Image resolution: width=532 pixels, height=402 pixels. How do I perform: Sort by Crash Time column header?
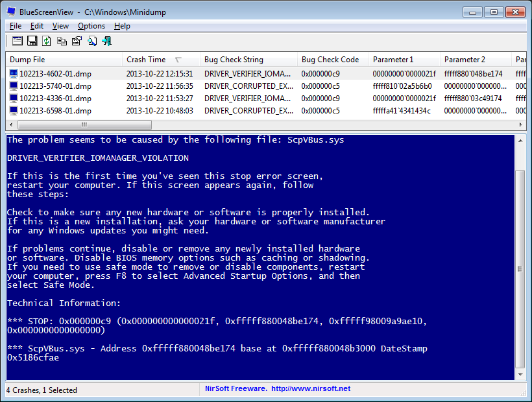[161, 60]
